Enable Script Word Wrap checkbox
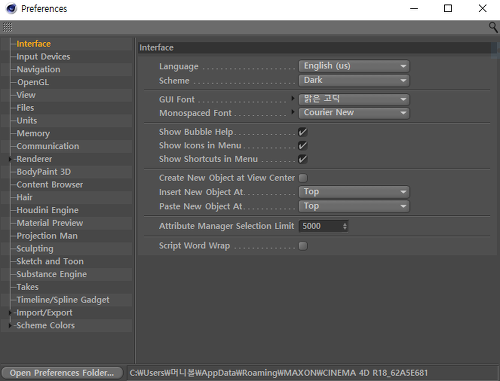 [x=303, y=246]
